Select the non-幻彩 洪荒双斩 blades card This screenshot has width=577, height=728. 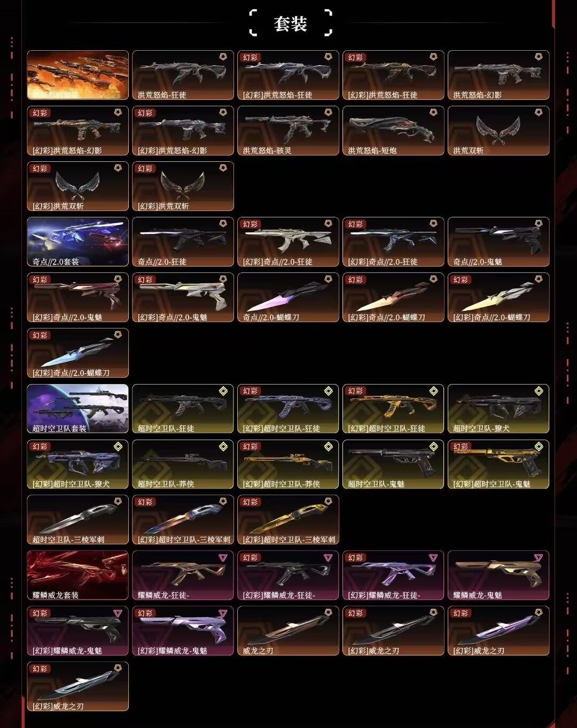pos(498,131)
